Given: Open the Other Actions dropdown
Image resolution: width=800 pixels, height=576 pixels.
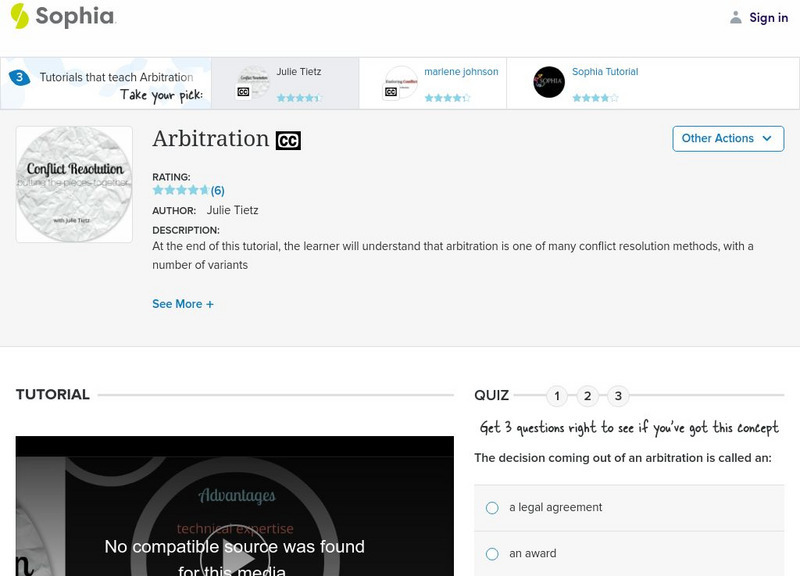Looking at the screenshot, I should point(728,139).
